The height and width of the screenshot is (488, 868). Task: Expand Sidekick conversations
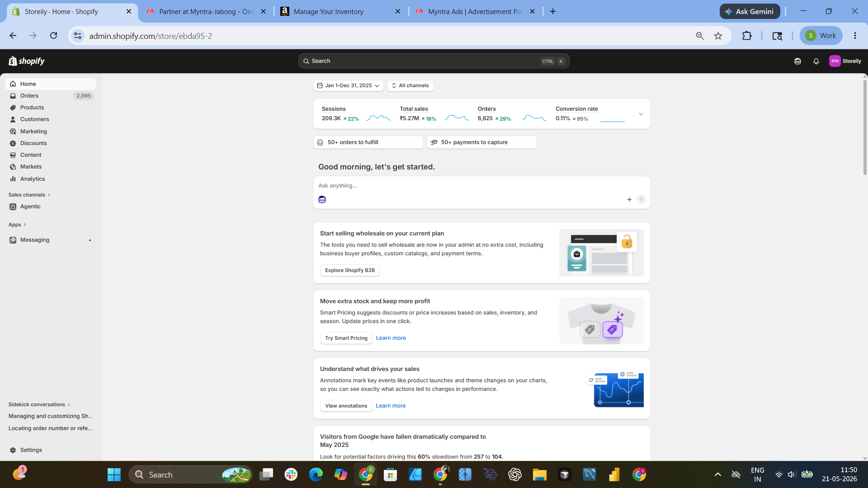[39, 404]
